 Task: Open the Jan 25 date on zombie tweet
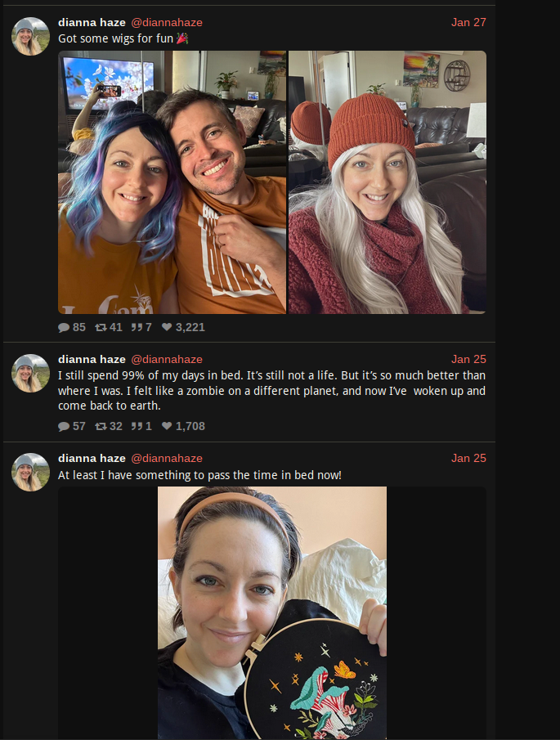[468, 359]
